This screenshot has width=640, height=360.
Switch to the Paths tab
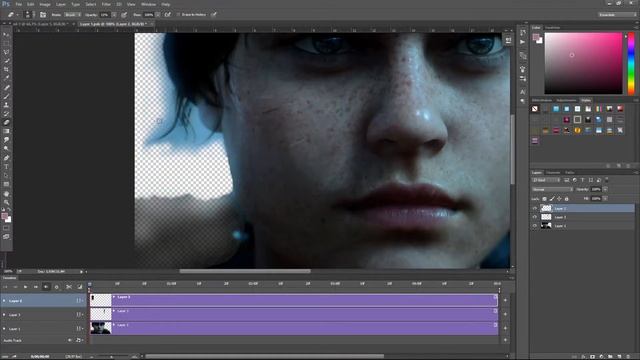pyautogui.click(x=570, y=173)
